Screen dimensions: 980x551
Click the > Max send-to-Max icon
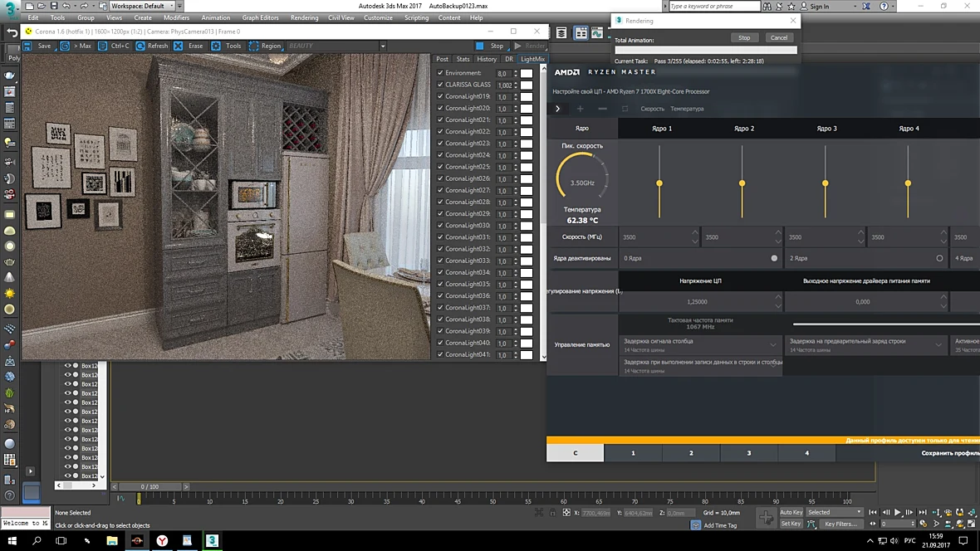point(65,46)
